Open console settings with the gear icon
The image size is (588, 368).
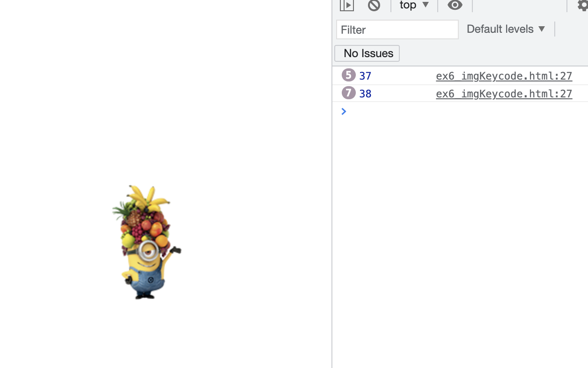[583, 5]
